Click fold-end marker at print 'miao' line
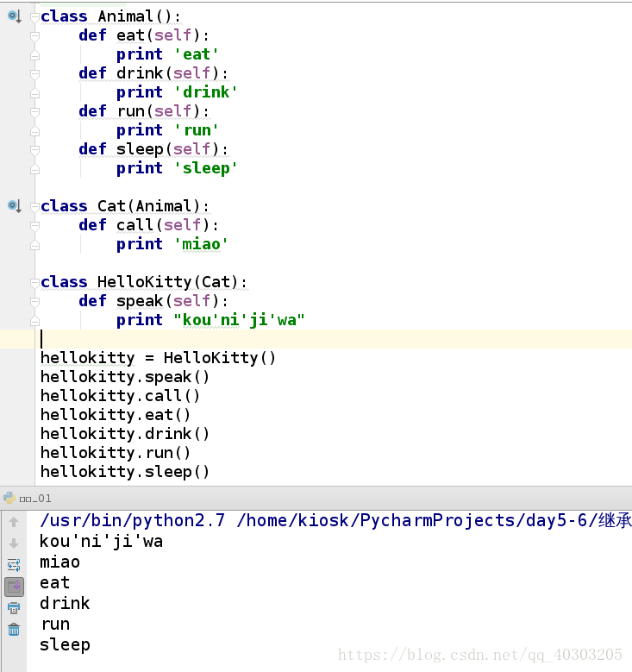This screenshot has height=672, width=632. [34, 245]
